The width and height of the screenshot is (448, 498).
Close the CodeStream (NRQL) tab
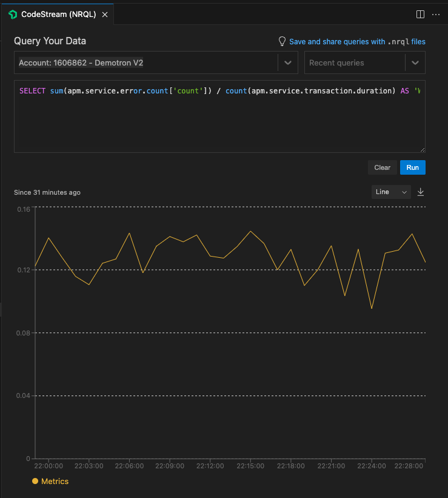tap(105, 15)
